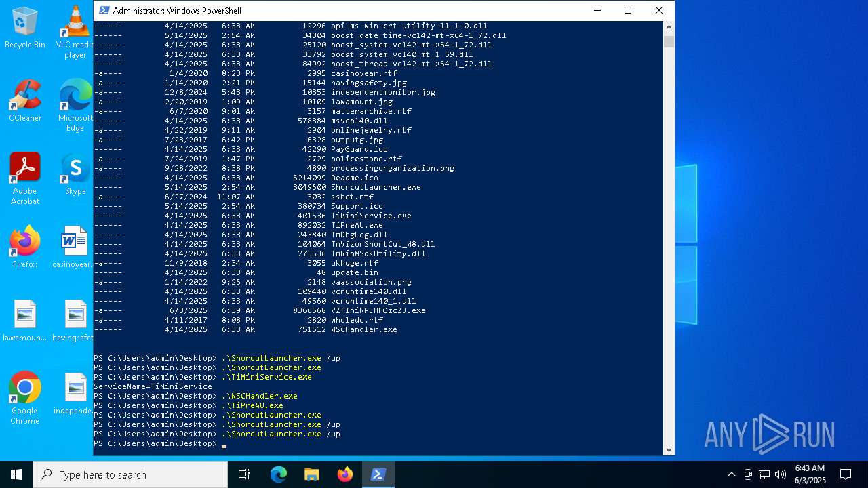Screen dimensions: 868x488
Task: Select casinoyear Word document on desktop
Action: click(x=73, y=247)
